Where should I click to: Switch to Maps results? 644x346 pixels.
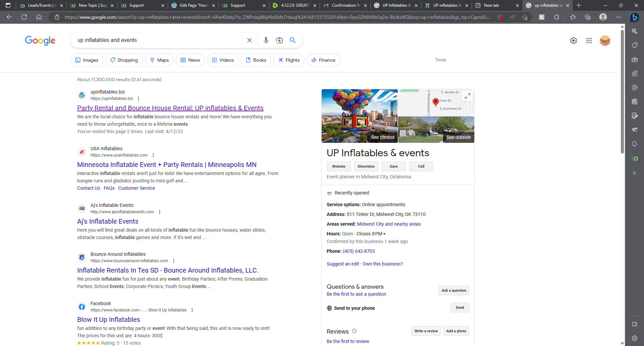tap(159, 60)
